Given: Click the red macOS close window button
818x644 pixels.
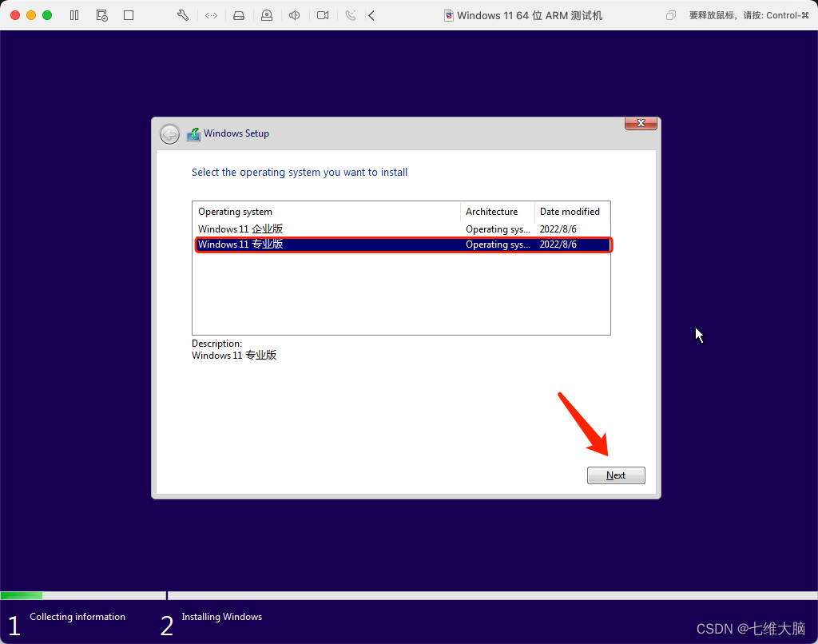Looking at the screenshot, I should point(15,15).
